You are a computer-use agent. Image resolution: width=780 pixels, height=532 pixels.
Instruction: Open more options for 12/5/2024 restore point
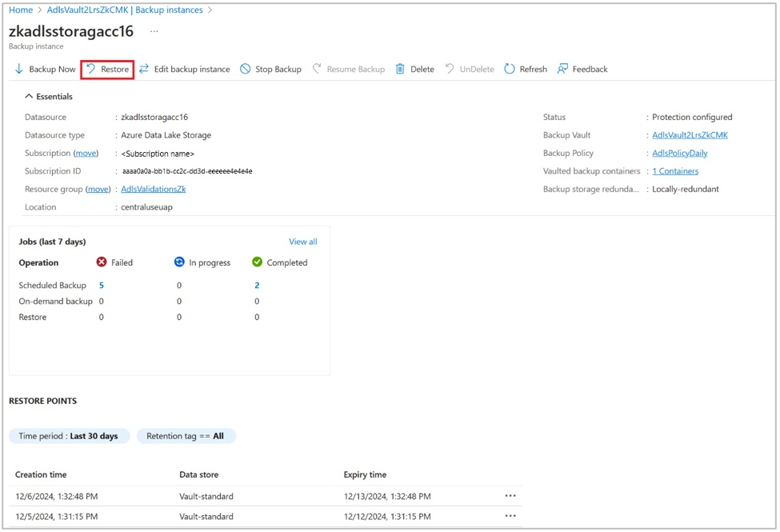coord(510,516)
